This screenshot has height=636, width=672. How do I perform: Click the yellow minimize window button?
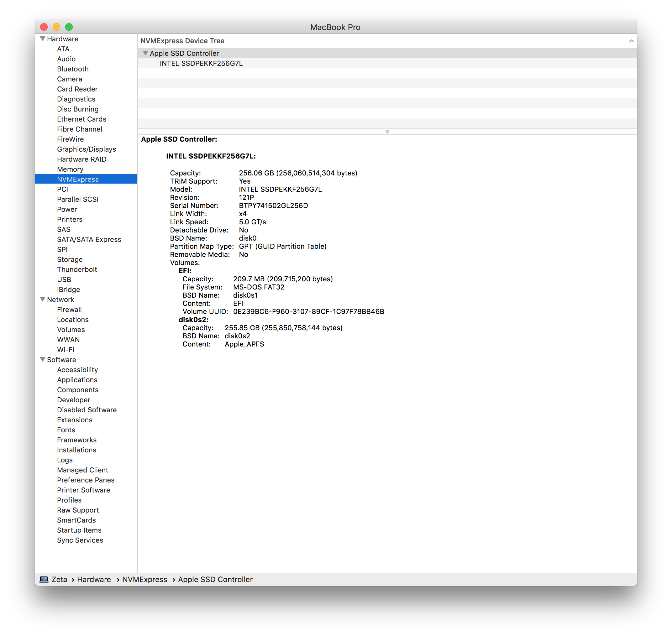tap(56, 27)
